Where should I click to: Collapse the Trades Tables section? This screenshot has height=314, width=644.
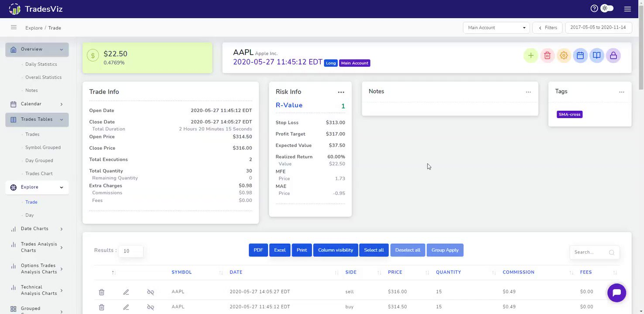click(37, 119)
